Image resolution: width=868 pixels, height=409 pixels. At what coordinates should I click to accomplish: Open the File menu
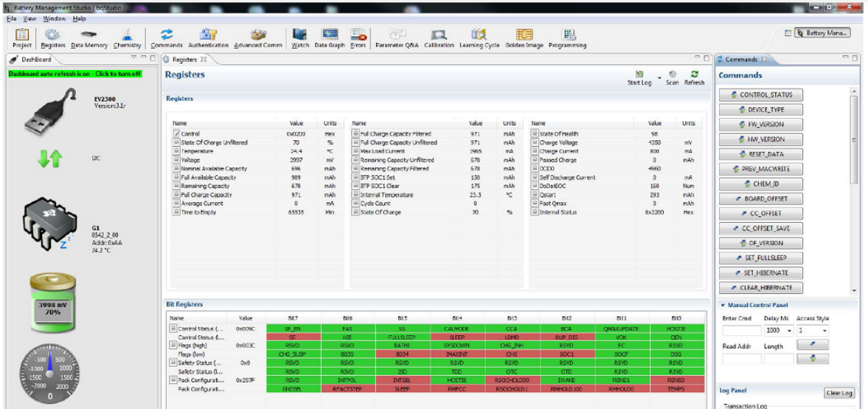click(12, 19)
